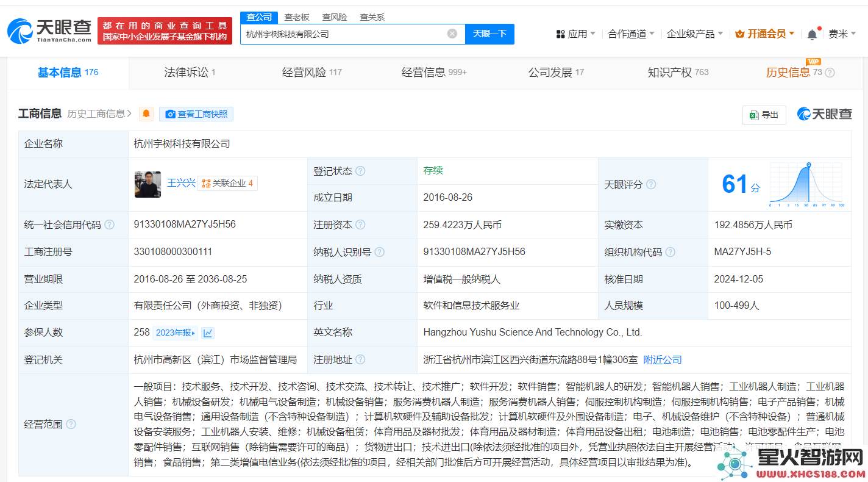Click the 导出 export button
Image resolution: width=868 pixels, height=482 pixels.
(x=764, y=115)
